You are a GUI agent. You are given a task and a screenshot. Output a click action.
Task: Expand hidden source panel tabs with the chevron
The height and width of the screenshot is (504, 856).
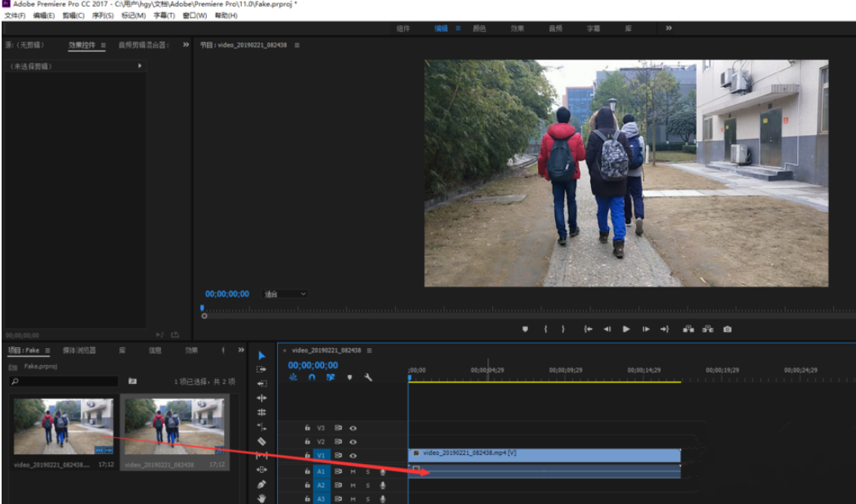point(186,45)
